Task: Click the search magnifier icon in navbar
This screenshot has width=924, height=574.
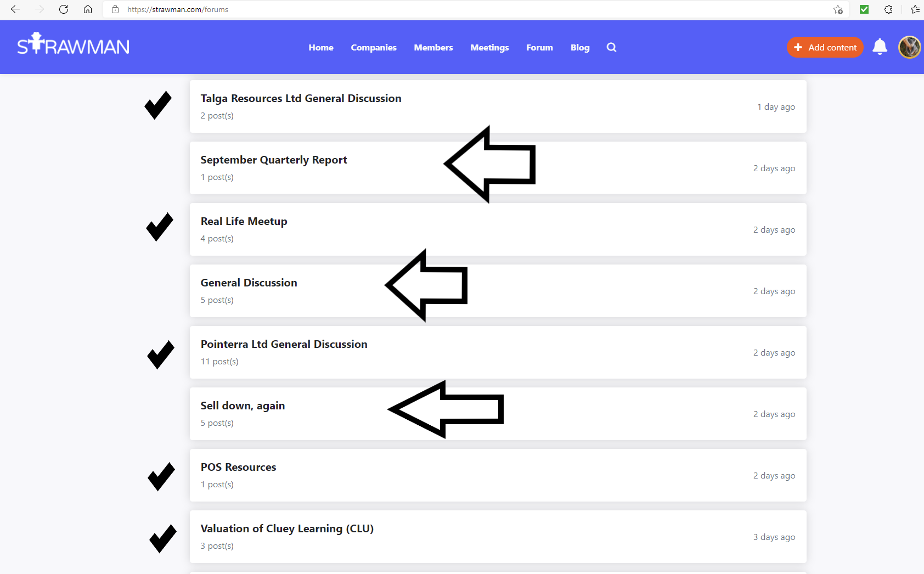Action: 611,48
